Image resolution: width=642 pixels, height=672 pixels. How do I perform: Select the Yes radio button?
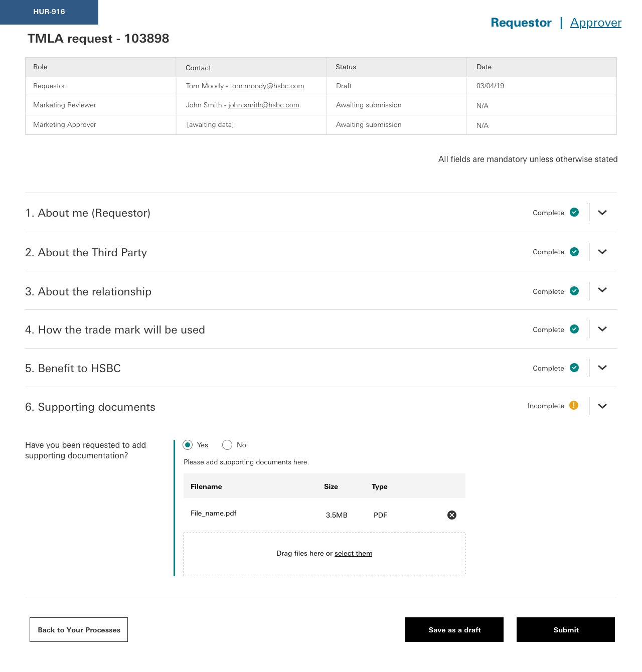(188, 445)
